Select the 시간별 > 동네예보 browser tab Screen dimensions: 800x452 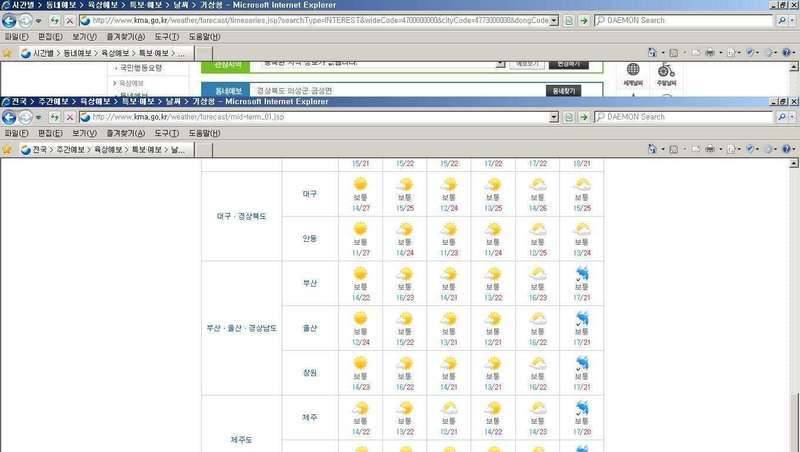click(x=107, y=53)
